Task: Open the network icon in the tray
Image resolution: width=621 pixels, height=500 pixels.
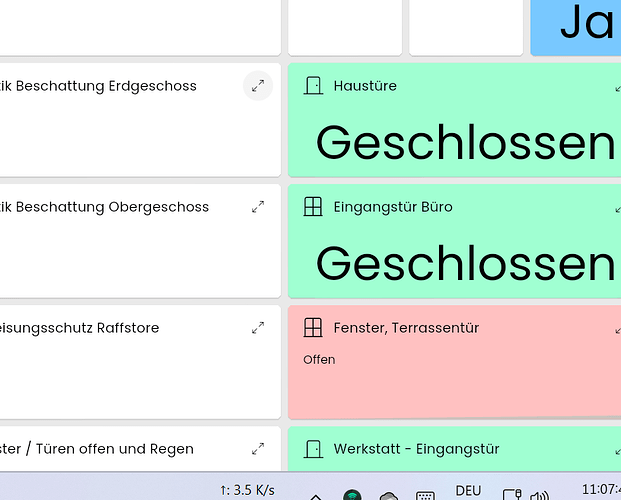Action: [x=511, y=494]
